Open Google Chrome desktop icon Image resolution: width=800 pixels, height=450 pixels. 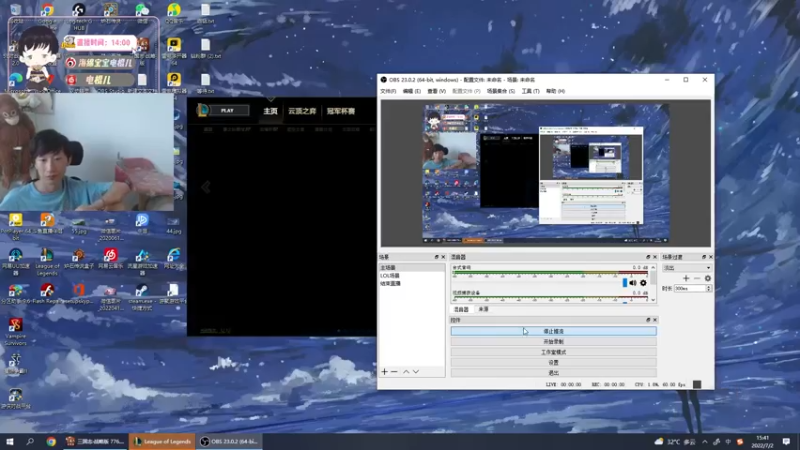47,10
